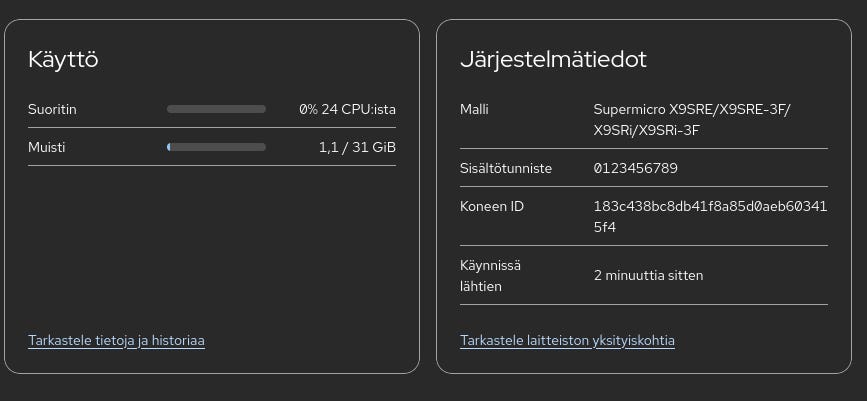Image resolution: width=867 pixels, height=401 pixels.
Task: Click the Suoritin CPU usage progress bar
Action: [216, 109]
